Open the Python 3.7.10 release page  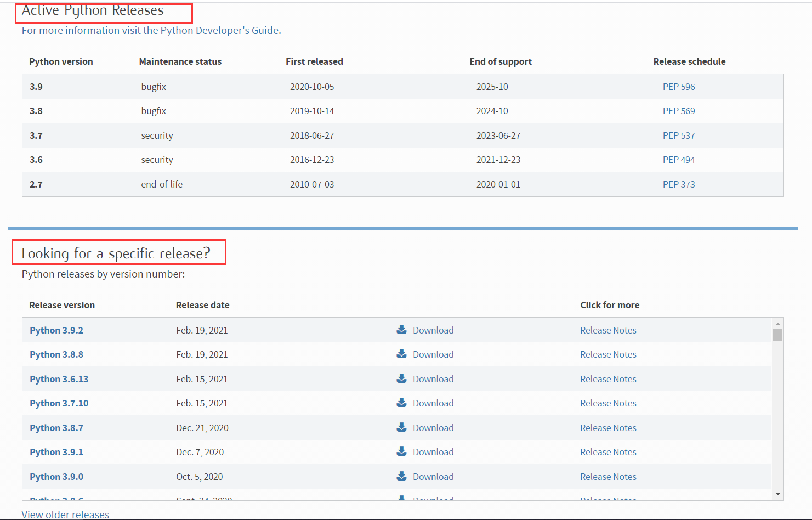(59, 403)
